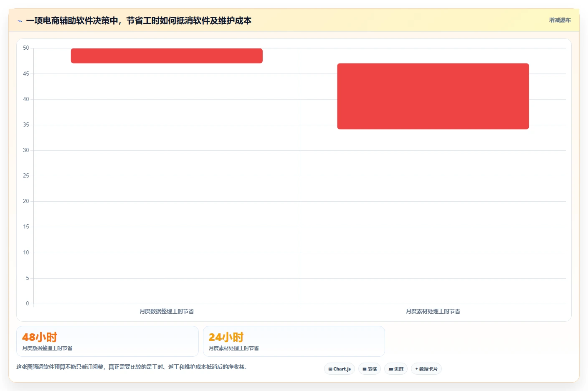Click the red bar for 月度素材处理工时节省
Image resolution: width=588 pixels, height=391 pixels.
tap(433, 96)
